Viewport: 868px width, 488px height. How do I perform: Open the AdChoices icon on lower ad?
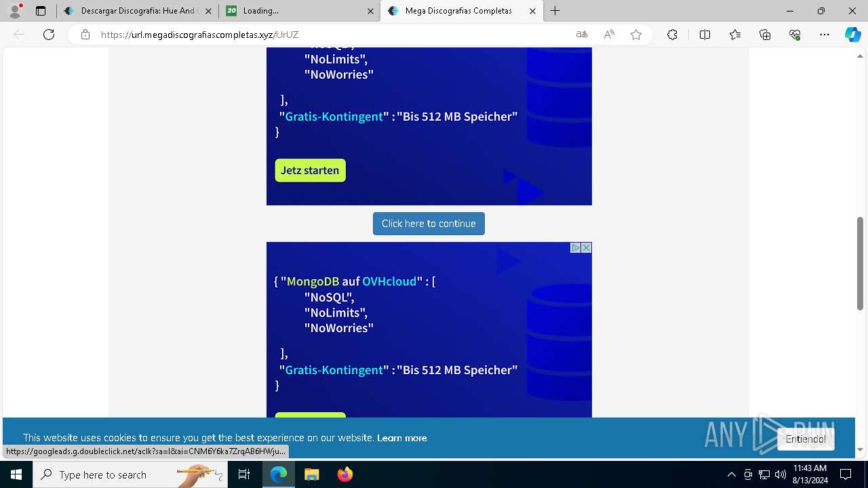[576, 248]
